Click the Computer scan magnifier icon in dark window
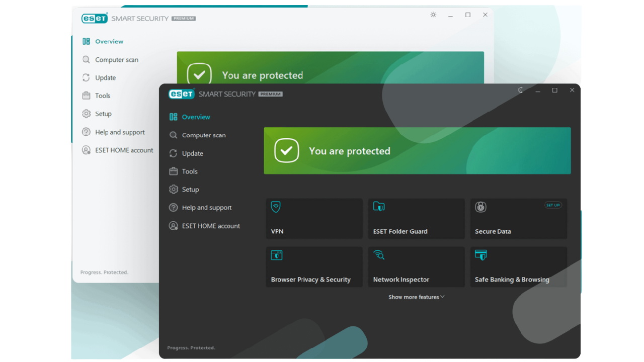The height and width of the screenshot is (362, 644). click(174, 135)
